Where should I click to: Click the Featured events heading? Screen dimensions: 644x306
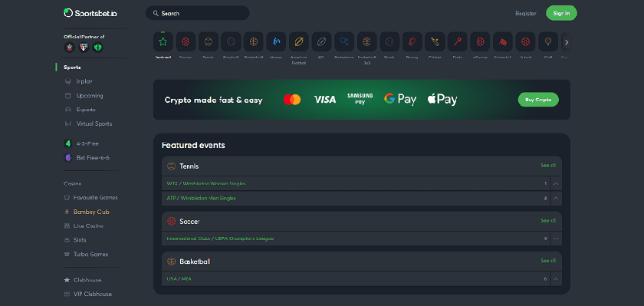point(193,146)
